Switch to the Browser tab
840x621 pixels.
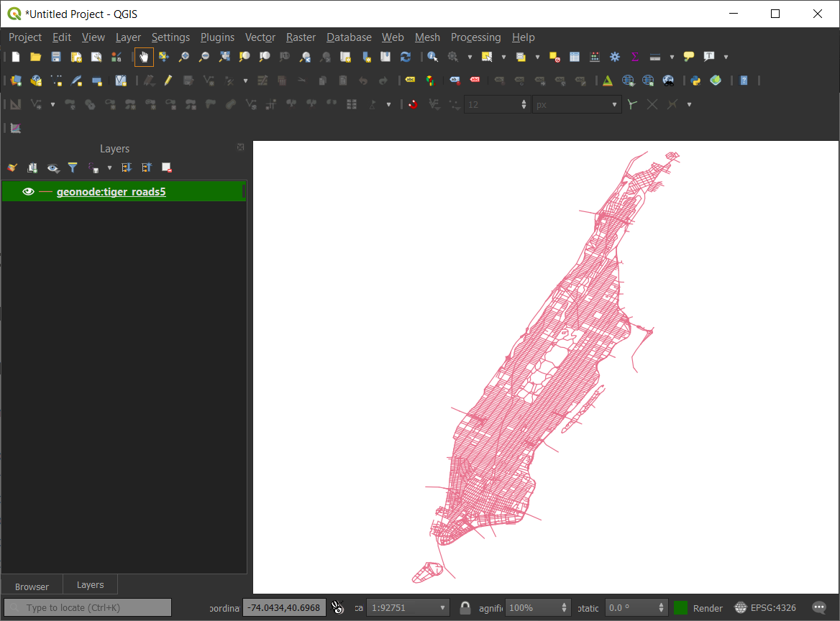pos(32,585)
